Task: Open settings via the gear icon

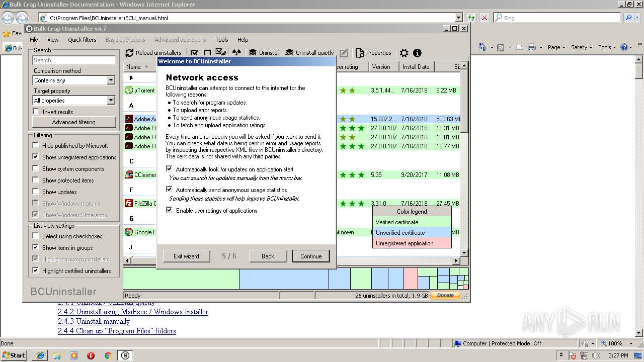Action: (404, 53)
